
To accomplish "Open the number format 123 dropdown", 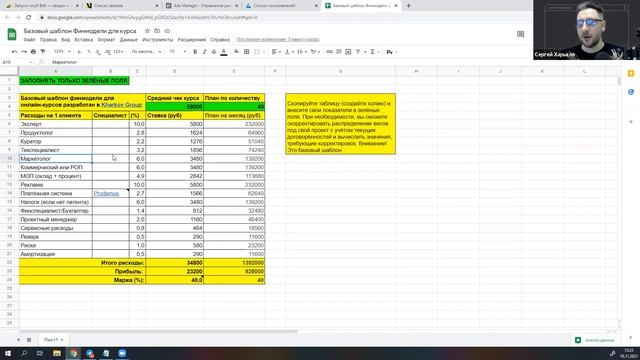I will (x=118, y=52).
